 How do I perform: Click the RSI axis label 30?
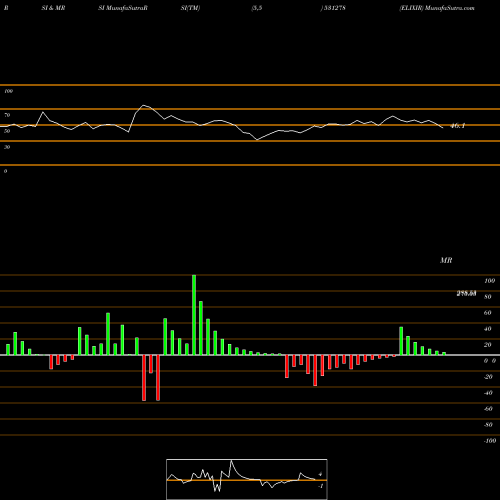7,147
